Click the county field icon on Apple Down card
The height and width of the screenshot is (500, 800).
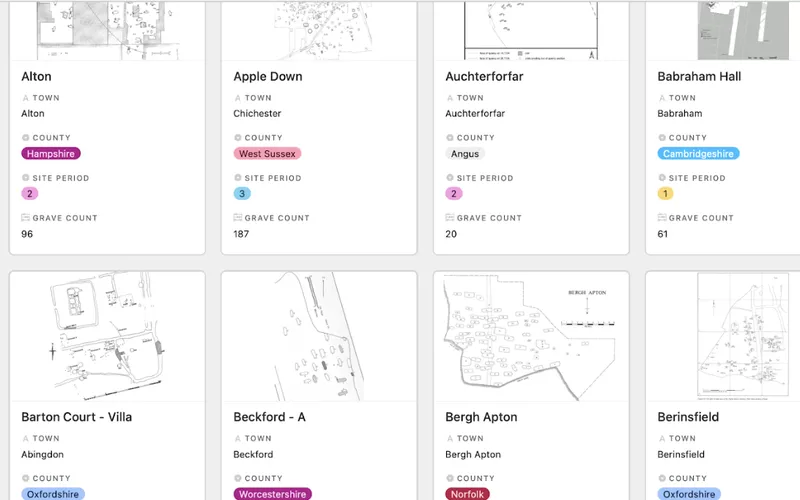238,138
